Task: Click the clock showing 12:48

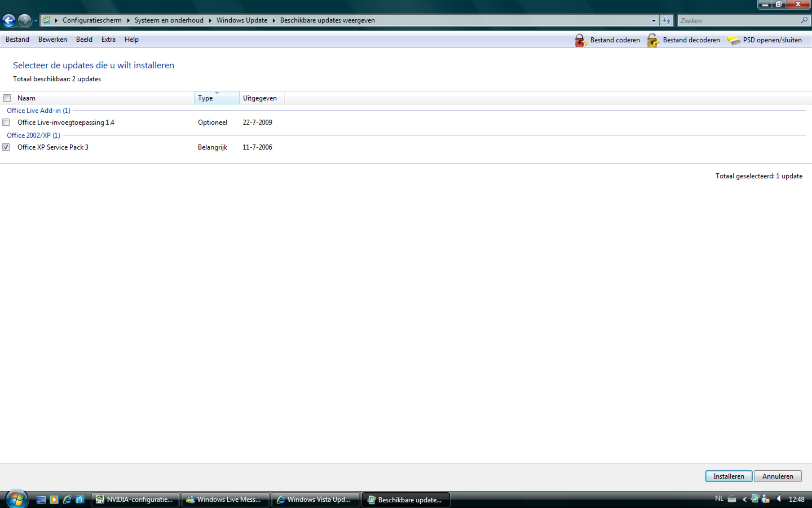Action: point(797,499)
